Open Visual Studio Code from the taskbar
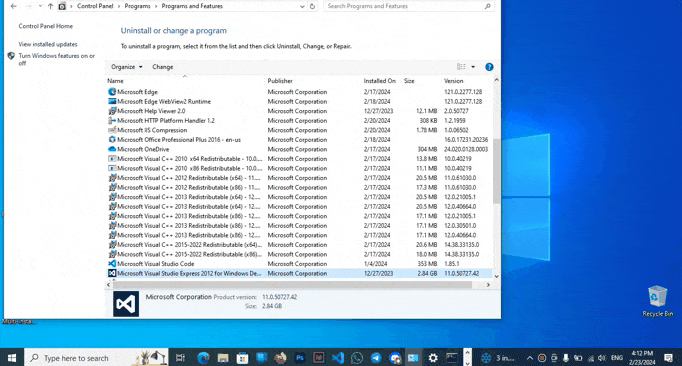682x366 pixels. click(338, 358)
